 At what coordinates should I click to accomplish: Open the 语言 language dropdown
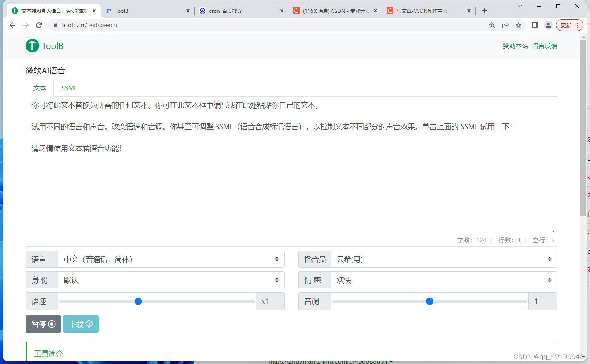[171, 259]
